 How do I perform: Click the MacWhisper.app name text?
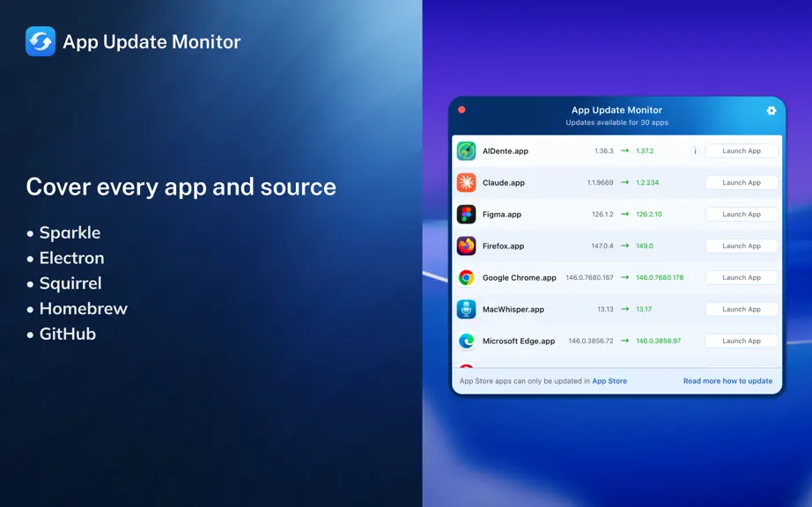pos(513,309)
